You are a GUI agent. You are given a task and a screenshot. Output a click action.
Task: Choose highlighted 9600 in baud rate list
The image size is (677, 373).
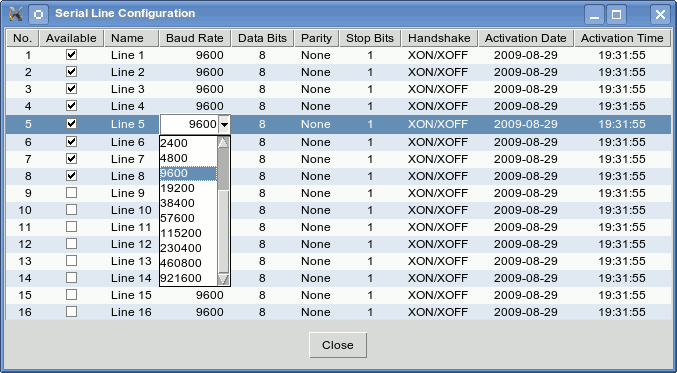click(x=188, y=173)
